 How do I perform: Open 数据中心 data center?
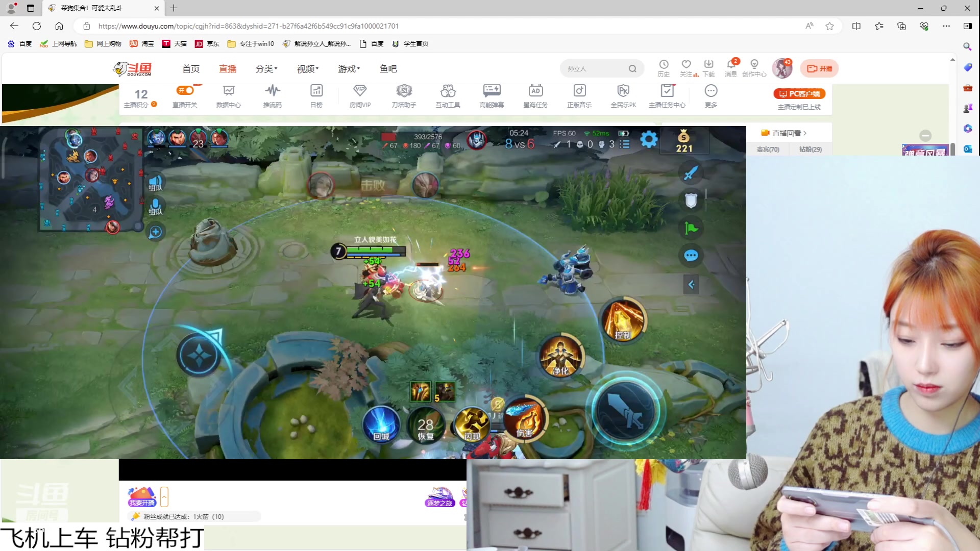coord(229,96)
